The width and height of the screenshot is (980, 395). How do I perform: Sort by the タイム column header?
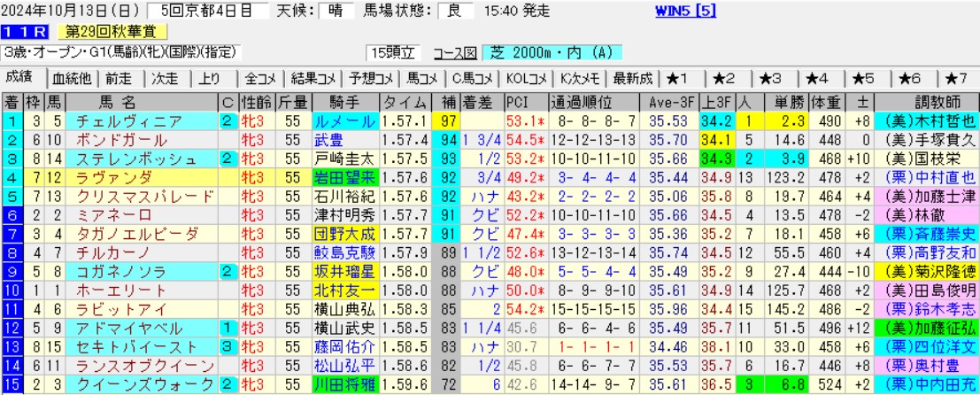point(411,99)
